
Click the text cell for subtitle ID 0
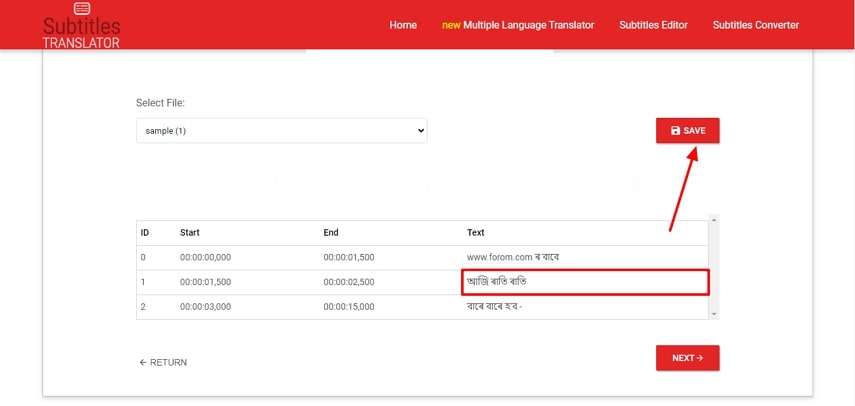click(585, 257)
